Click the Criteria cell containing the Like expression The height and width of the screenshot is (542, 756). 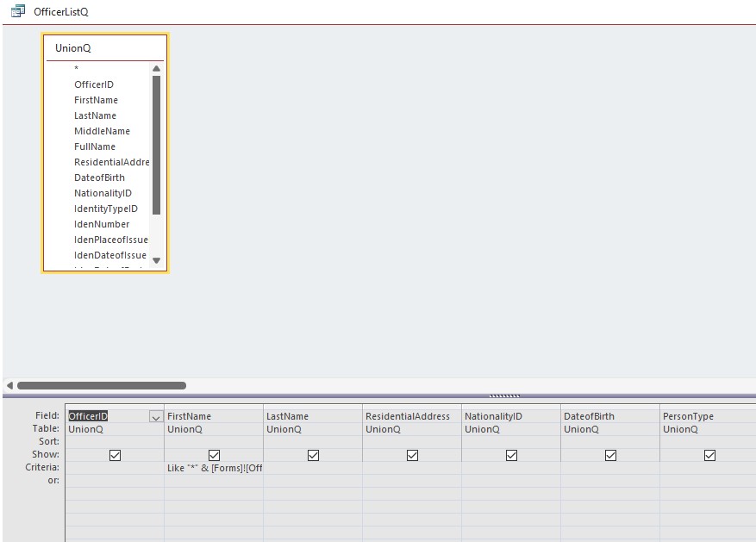214,467
